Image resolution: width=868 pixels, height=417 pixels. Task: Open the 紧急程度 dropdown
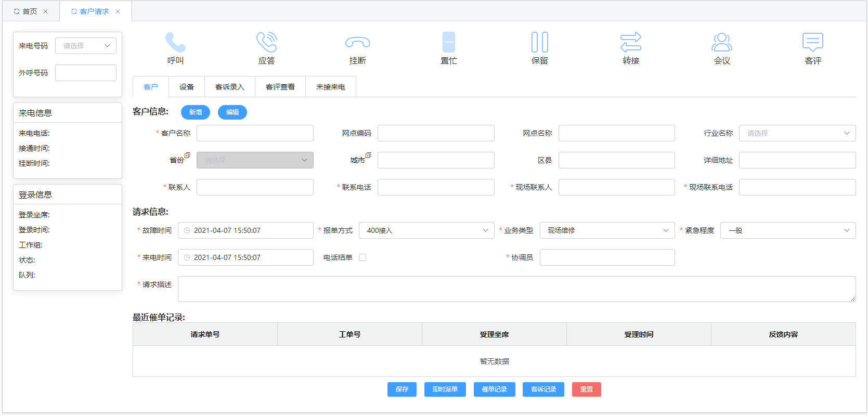coord(787,230)
